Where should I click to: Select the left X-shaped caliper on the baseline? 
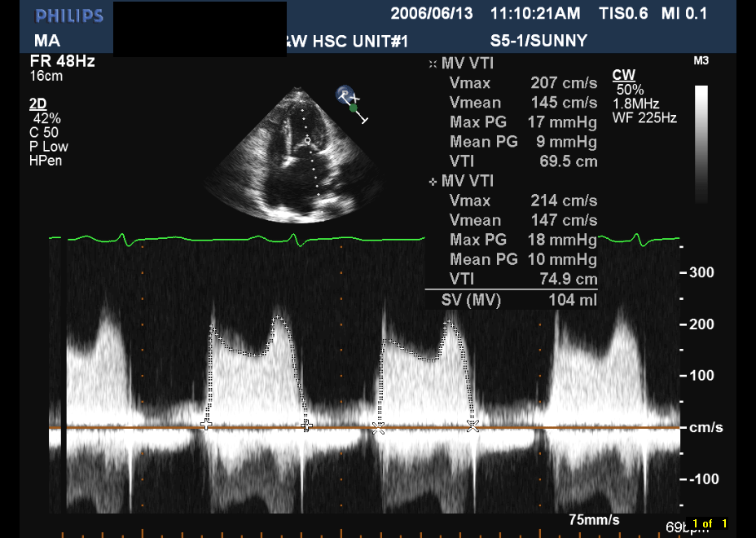[377, 426]
